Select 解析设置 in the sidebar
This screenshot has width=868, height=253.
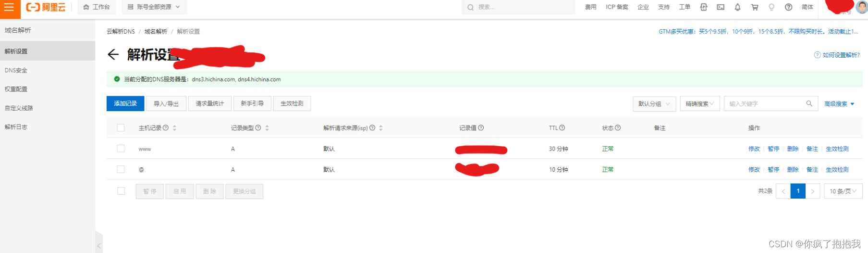click(48, 51)
